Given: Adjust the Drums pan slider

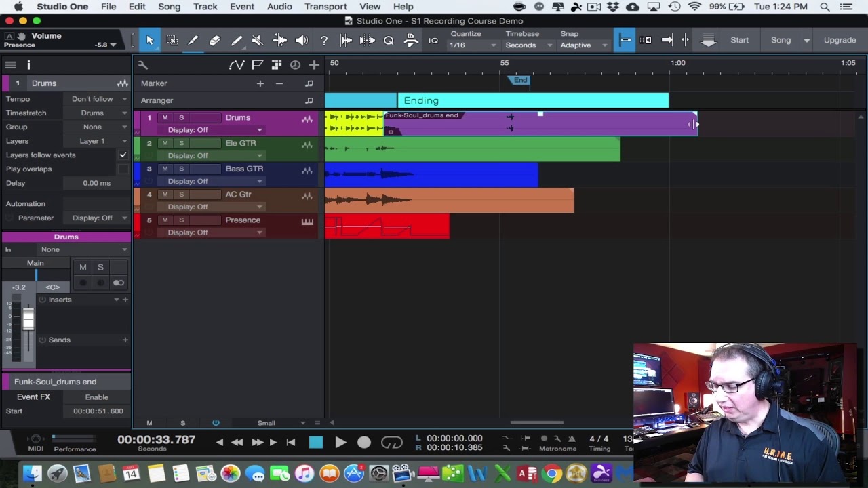Looking at the screenshot, I should point(36,274).
